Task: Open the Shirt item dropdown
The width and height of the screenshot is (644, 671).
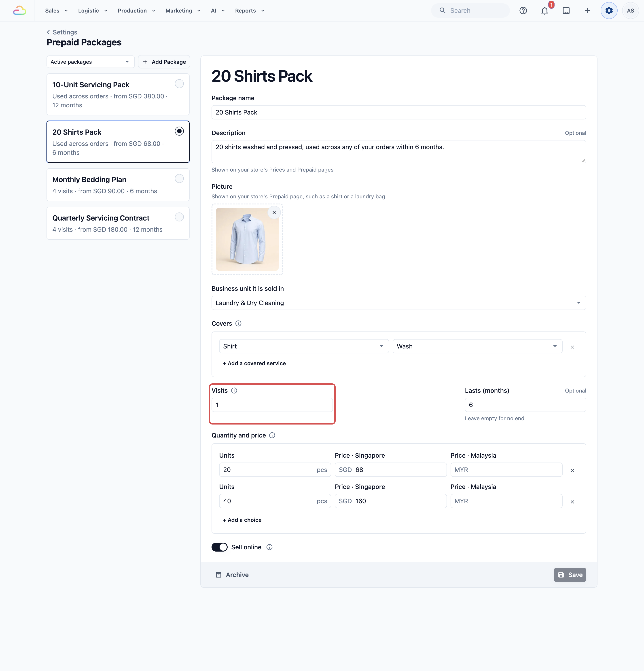Action: pos(304,346)
